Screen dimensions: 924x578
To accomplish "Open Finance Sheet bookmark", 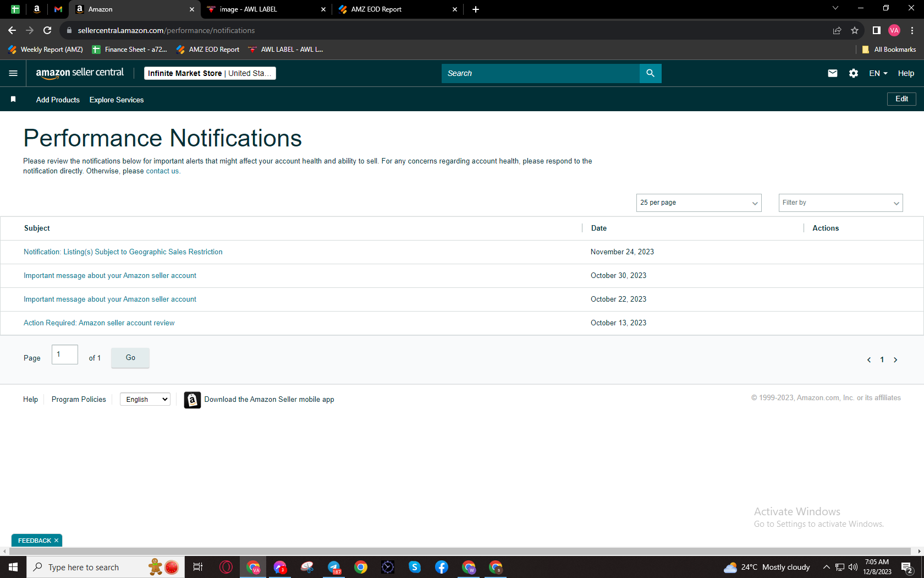I will click(130, 50).
